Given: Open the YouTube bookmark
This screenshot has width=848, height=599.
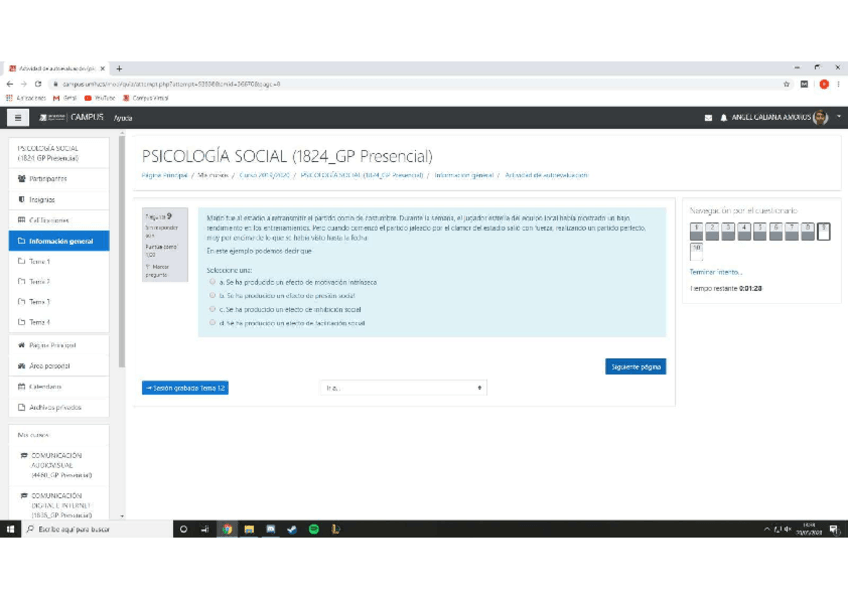Looking at the screenshot, I should (x=100, y=98).
